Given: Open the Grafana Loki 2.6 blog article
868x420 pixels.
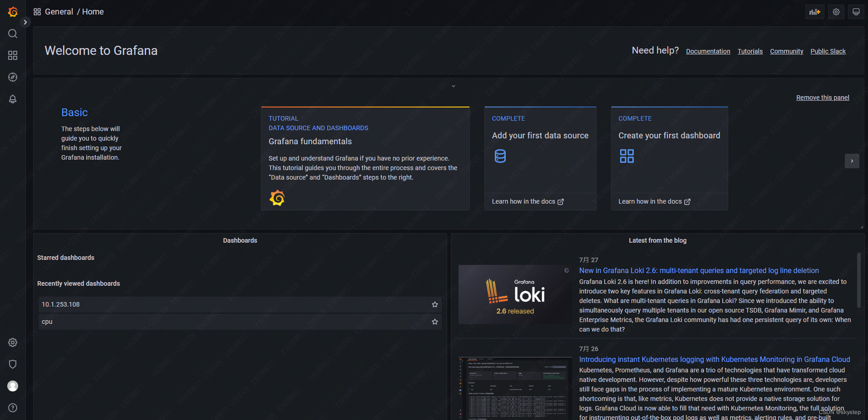Looking at the screenshot, I should [x=699, y=270].
